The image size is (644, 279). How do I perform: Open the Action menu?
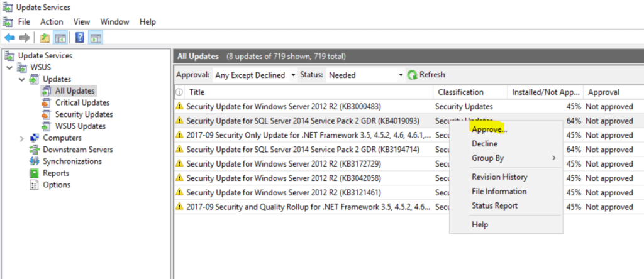[x=52, y=21]
